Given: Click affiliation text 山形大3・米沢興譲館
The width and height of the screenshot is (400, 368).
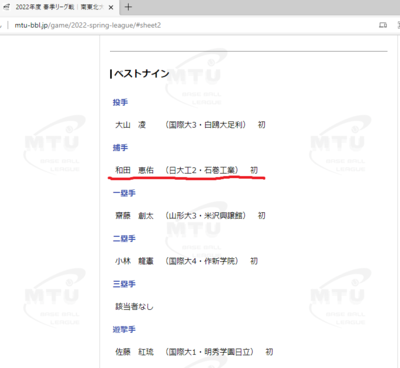Looking at the screenshot, I should click(206, 216).
